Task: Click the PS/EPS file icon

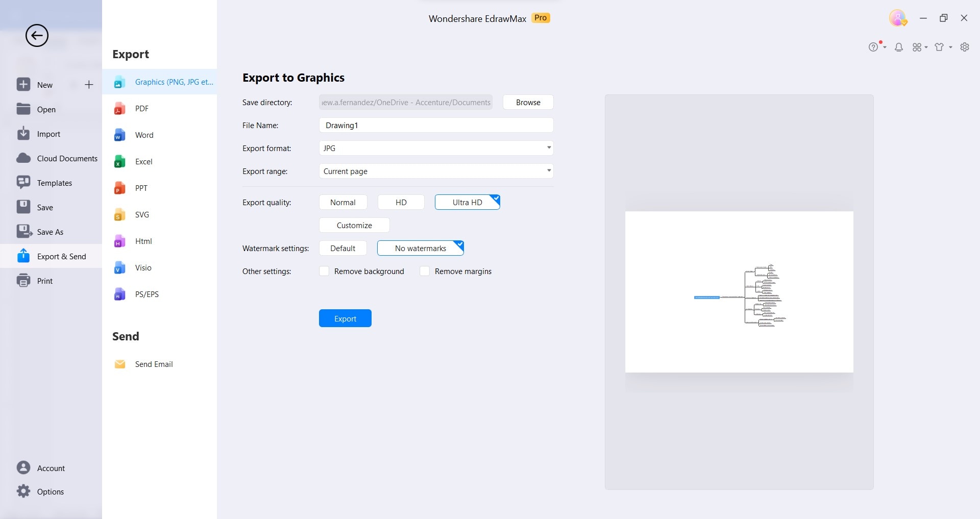Action: [x=119, y=294]
